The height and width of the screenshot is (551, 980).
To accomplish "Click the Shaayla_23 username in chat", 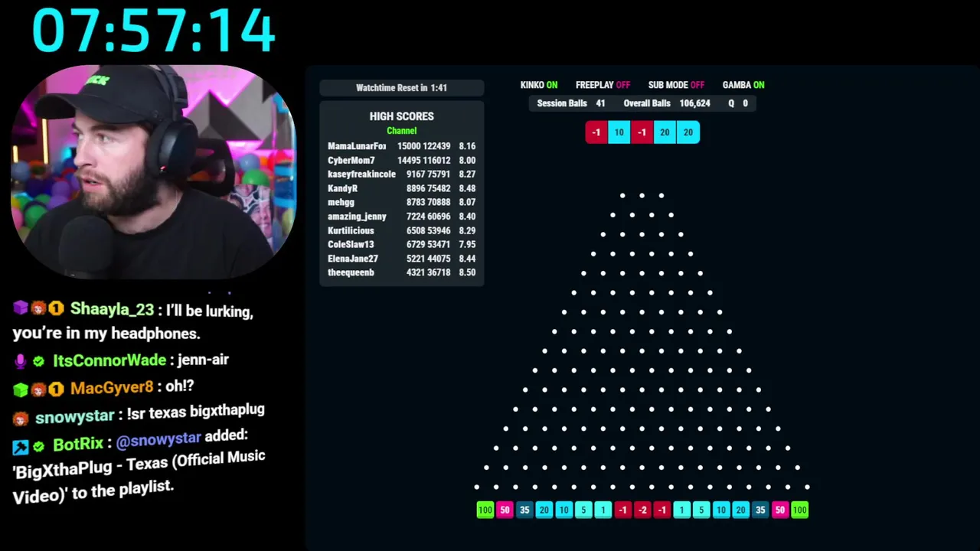I will [x=112, y=309].
